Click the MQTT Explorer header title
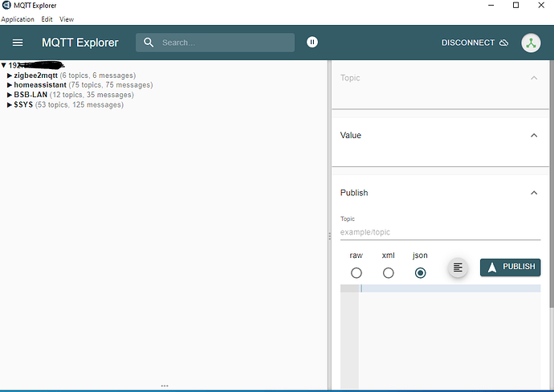 pyautogui.click(x=79, y=43)
